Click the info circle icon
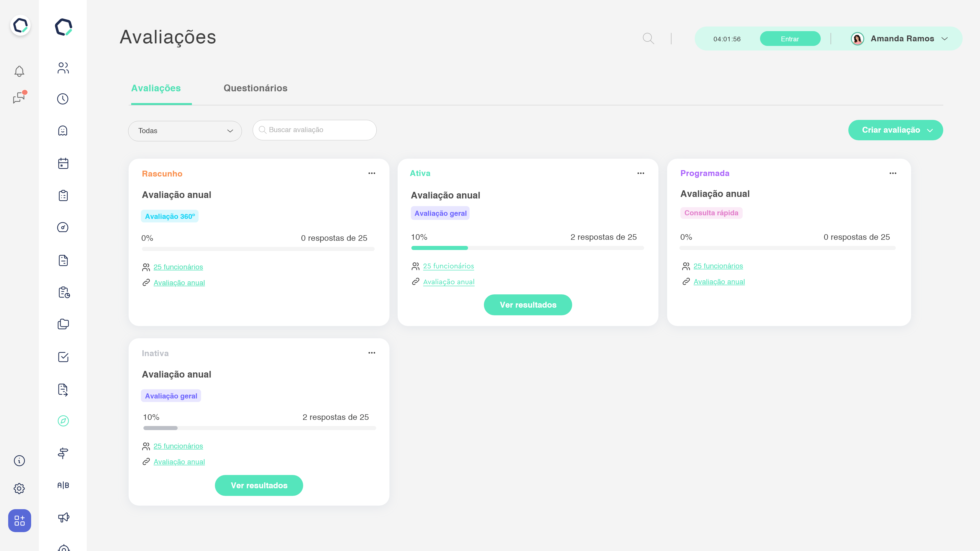The width and height of the screenshot is (980, 551). click(19, 460)
